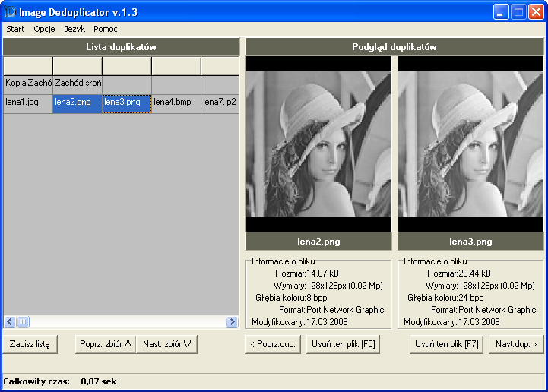Viewport: 548px width, 392px height.
Task: Click the left scroll arrow of the duplicate list
Action: tap(10, 321)
